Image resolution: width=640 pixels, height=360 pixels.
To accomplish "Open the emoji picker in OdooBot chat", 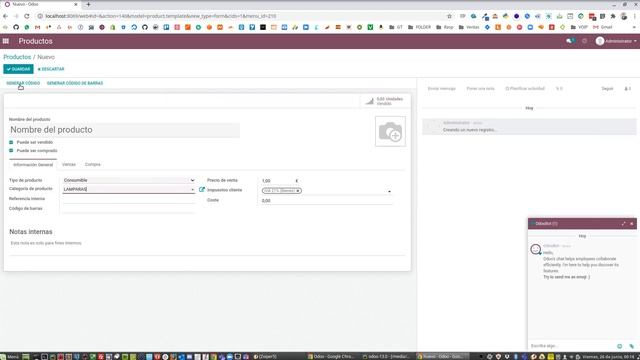I will click(620, 346).
